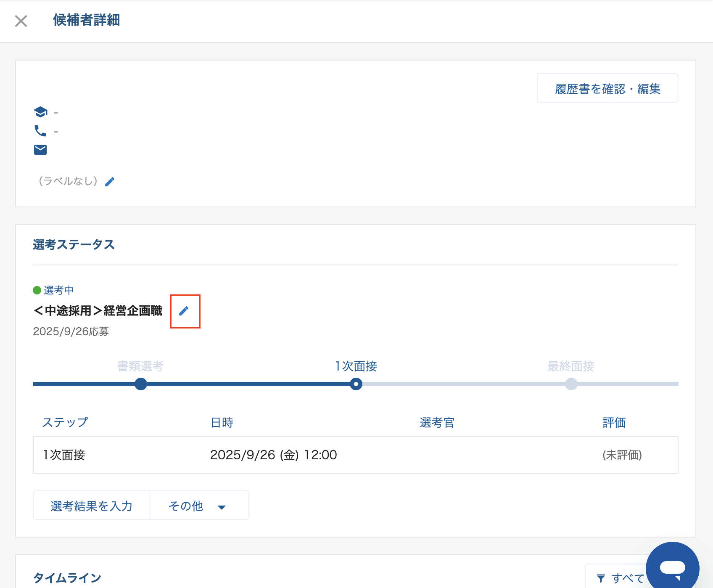
Task: Click 選考結果を入力 button
Action: (92, 506)
